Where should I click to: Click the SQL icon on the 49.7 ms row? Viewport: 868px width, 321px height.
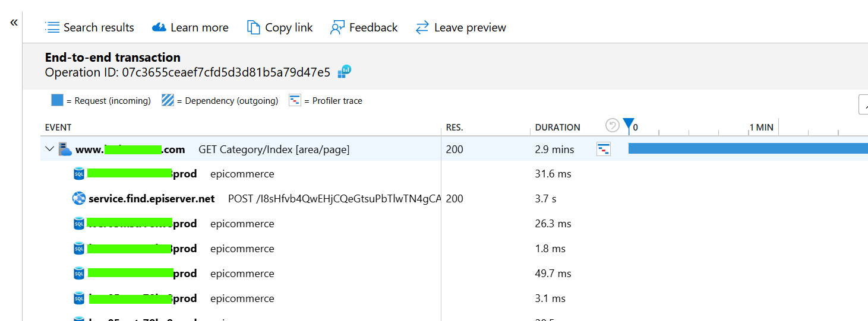click(x=79, y=274)
